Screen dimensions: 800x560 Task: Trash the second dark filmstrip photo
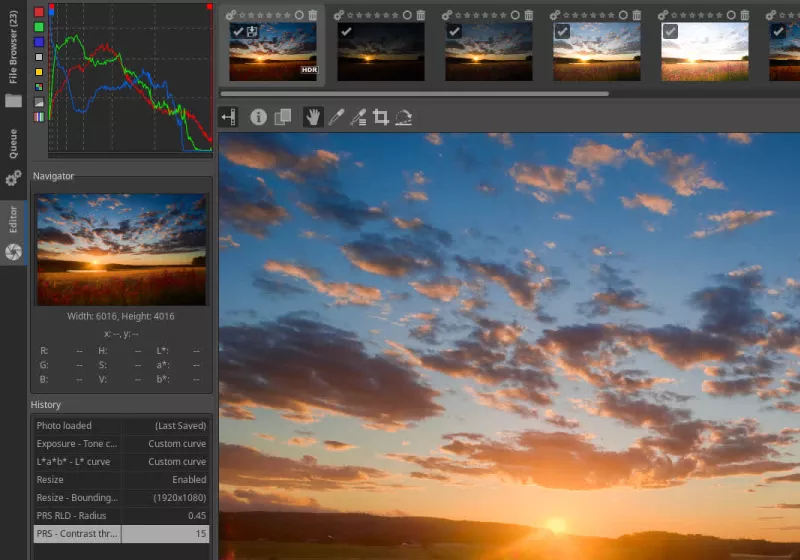420,15
